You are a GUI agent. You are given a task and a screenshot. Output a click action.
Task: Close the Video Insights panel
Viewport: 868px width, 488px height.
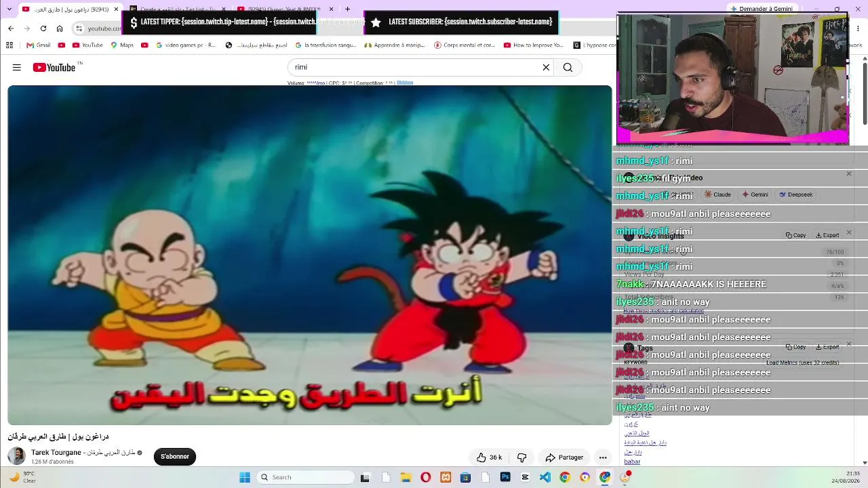tap(849, 232)
